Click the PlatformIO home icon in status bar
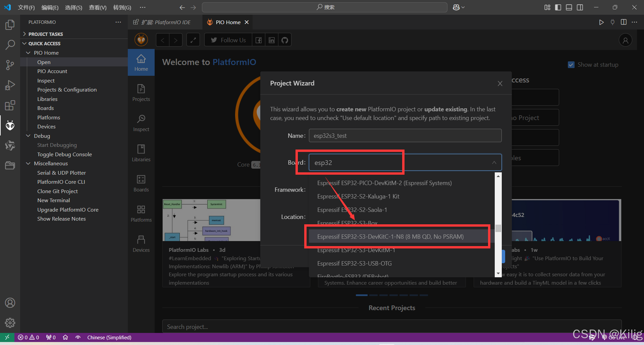The image size is (644, 345). [x=65, y=337]
